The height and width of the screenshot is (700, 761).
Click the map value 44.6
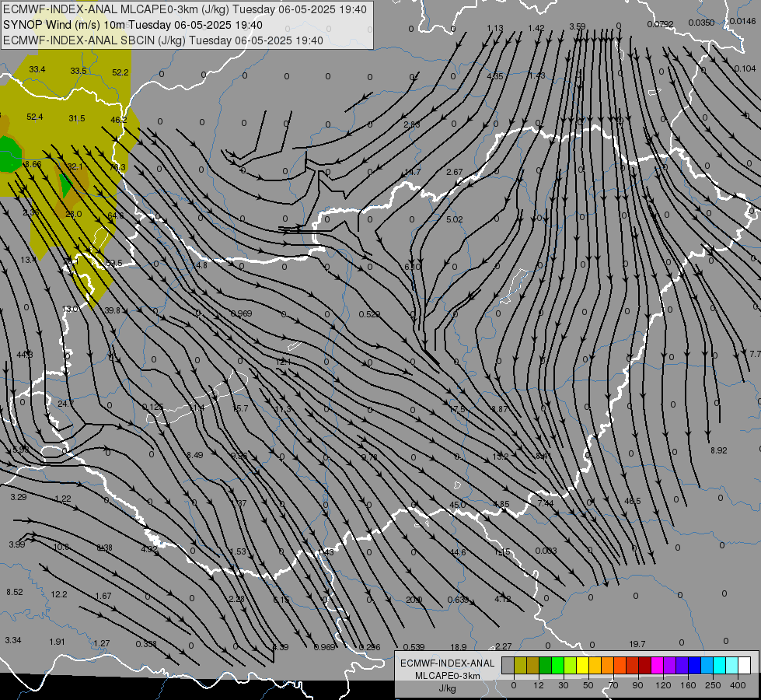pos(458,552)
